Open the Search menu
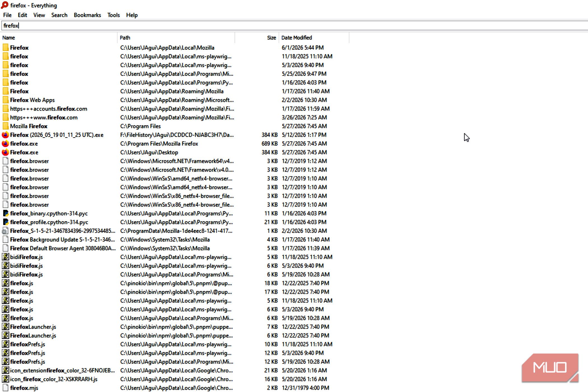The image size is (588, 392). pos(59,15)
